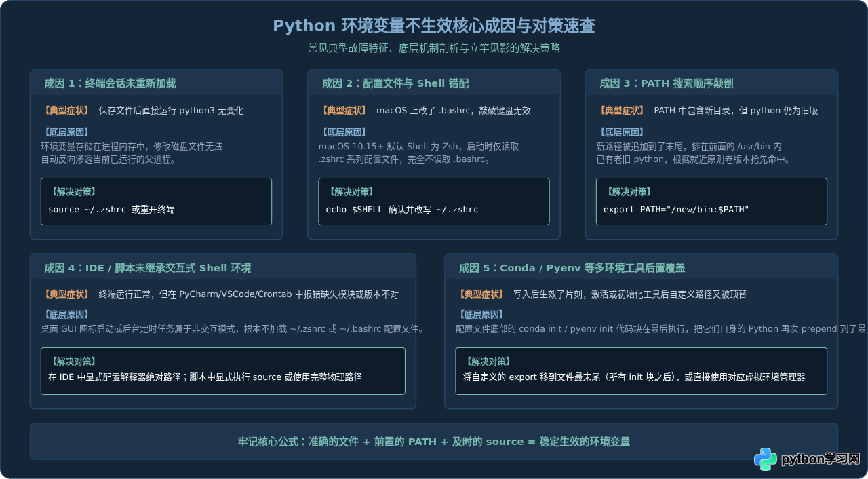Click symptom "保存文件后直接运行 python3 无变化"
868x479 pixels.
point(171,111)
